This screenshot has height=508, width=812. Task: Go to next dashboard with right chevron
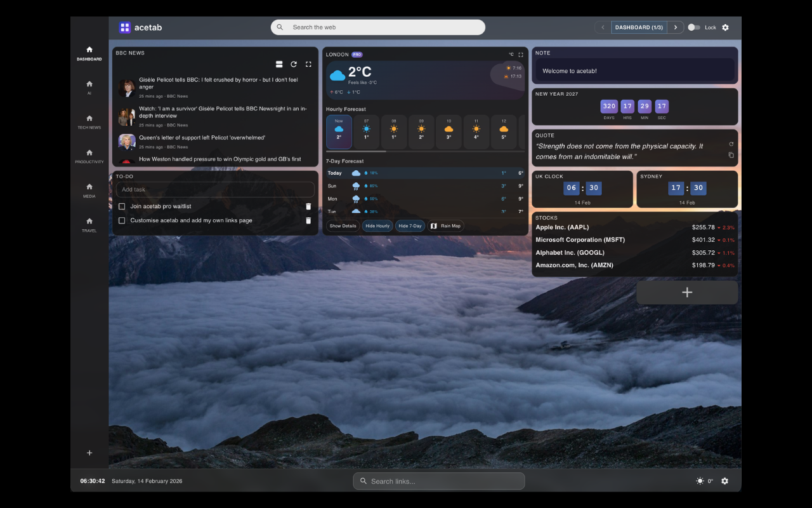click(x=676, y=27)
